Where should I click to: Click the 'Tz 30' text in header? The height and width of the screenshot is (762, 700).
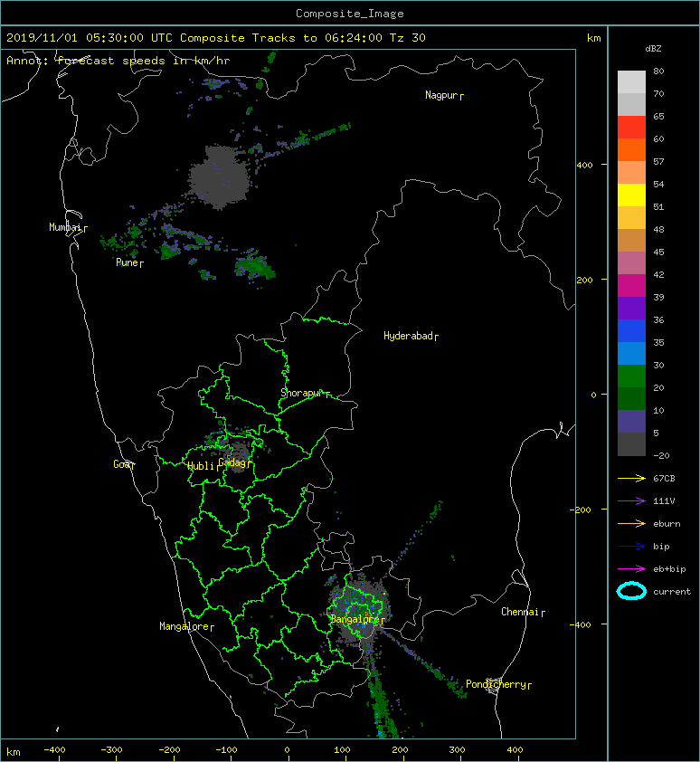coord(408,38)
